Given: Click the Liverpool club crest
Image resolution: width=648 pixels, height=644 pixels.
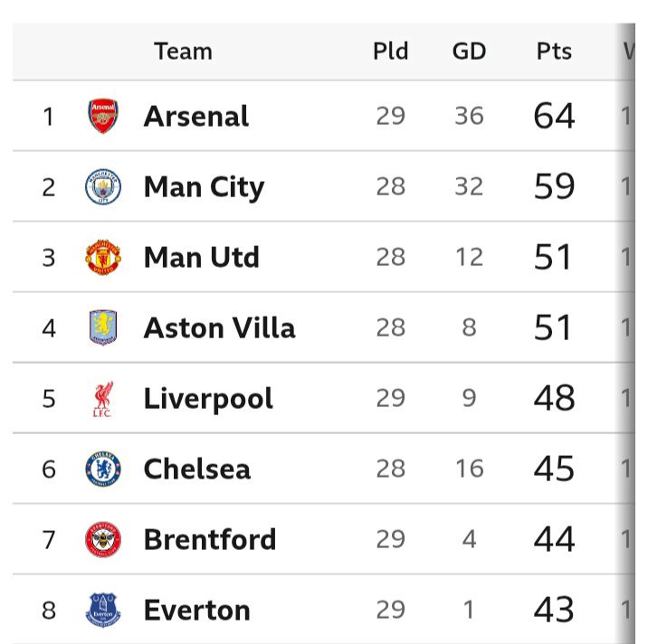Looking at the screenshot, I should tap(102, 399).
